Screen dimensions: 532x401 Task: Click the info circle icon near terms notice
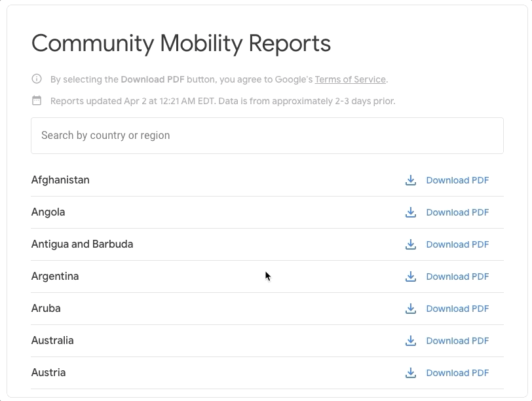click(x=37, y=79)
